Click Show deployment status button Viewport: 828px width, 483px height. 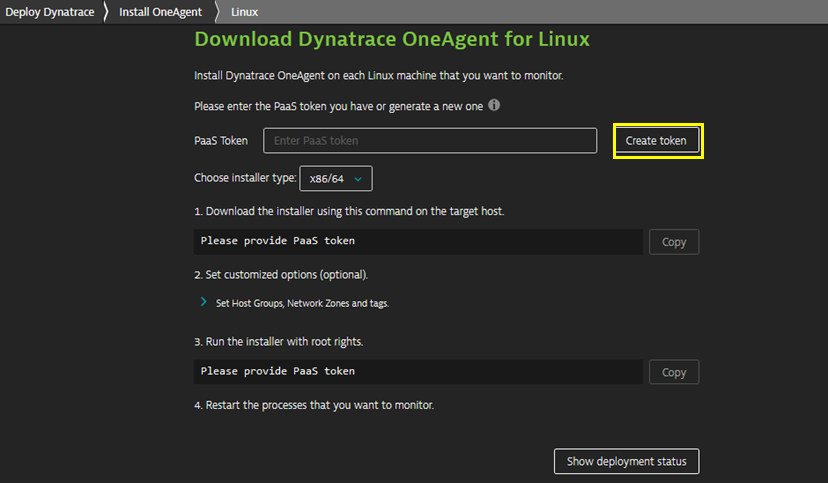626,461
